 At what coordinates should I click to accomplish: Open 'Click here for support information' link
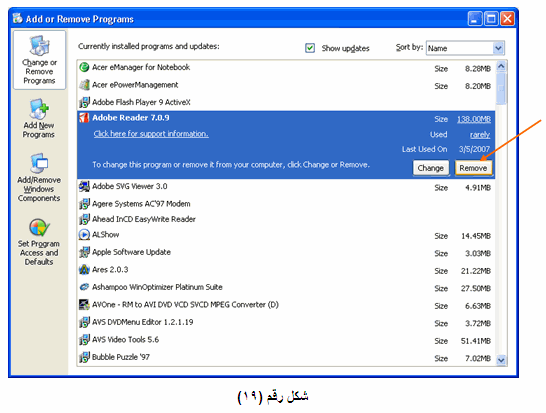click(151, 134)
